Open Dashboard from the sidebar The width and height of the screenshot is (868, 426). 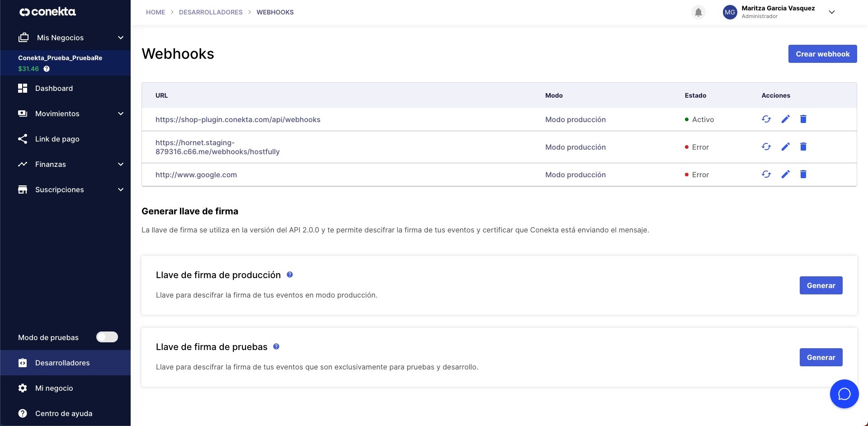(x=54, y=88)
